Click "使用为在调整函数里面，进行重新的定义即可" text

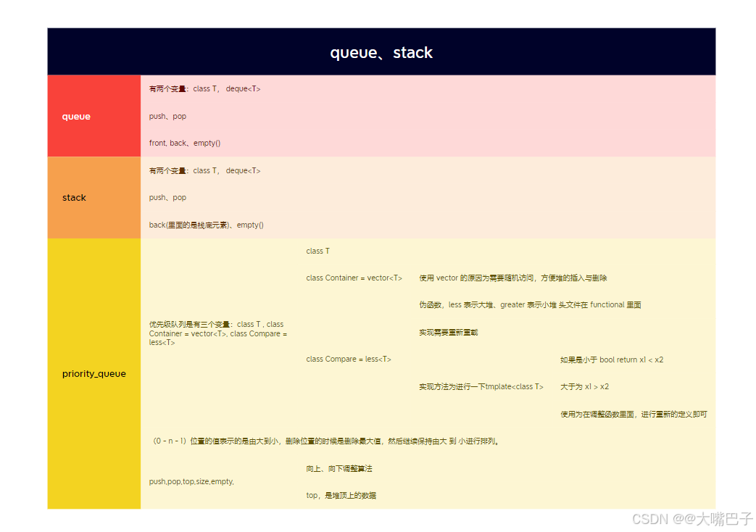[634, 415]
